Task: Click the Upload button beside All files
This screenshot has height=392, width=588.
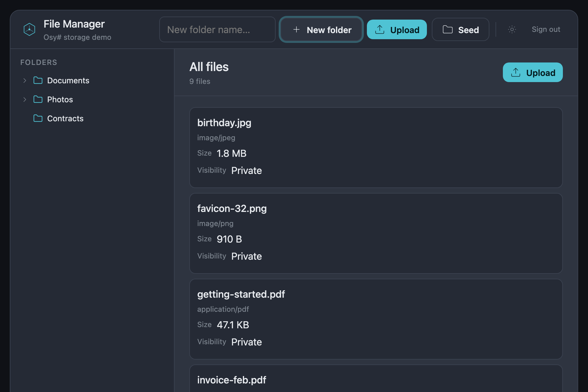Action: (533, 72)
